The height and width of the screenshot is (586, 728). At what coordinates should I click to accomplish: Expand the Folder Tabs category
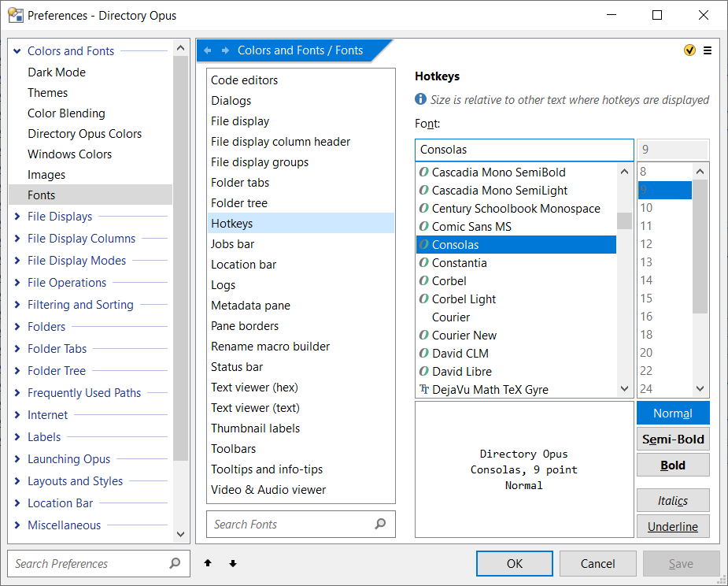[x=17, y=349]
